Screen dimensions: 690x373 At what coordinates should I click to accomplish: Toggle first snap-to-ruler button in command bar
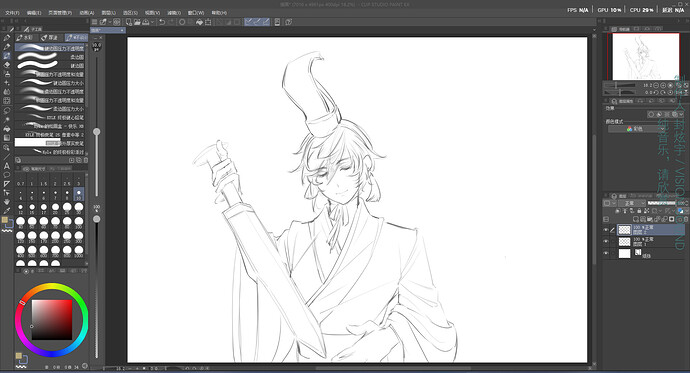tap(249, 22)
